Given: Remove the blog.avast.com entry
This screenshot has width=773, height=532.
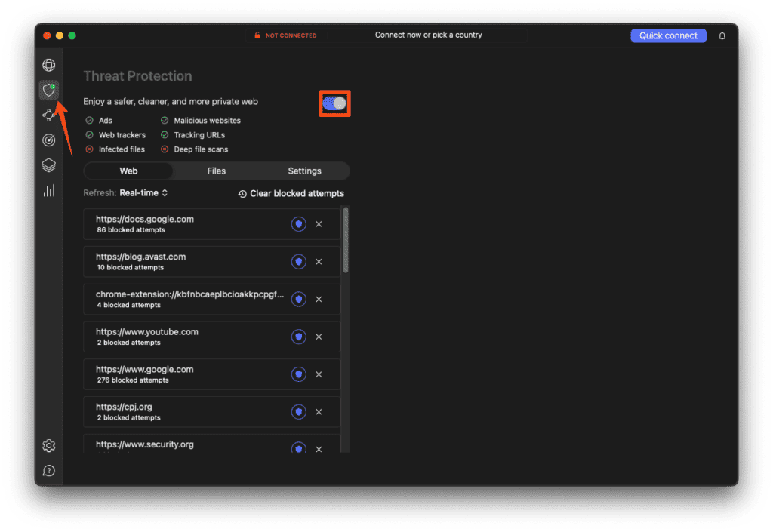Looking at the screenshot, I should 319,262.
